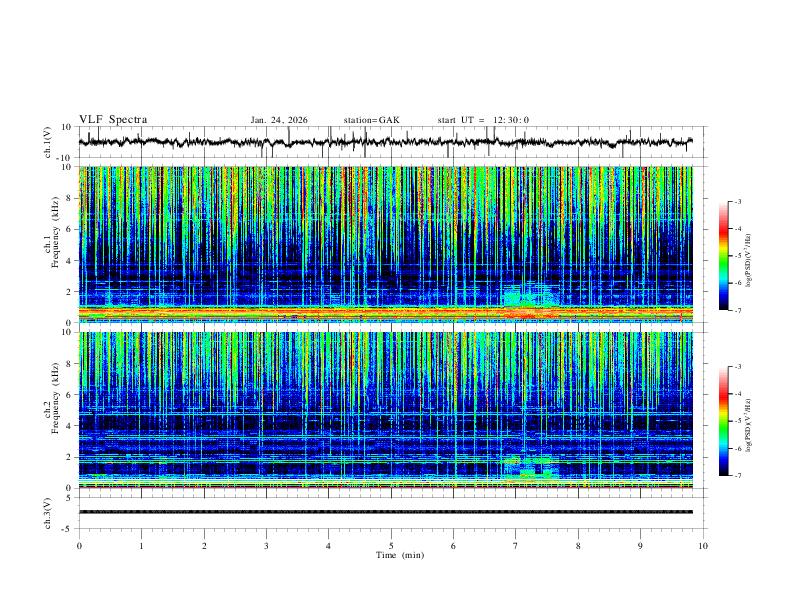Click the ch.3 flat waveform trace
This screenshot has width=792, height=612.
click(x=385, y=512)
